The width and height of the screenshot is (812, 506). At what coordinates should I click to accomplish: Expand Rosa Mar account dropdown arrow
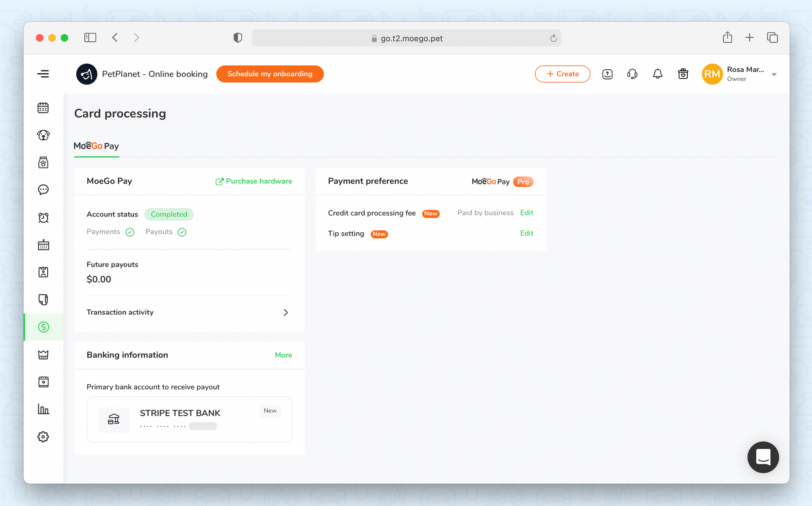[x=774, y=75]
